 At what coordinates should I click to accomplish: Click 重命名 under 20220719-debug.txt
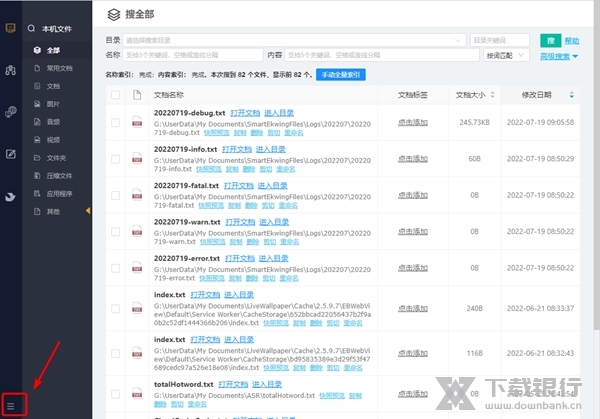[x=294, y=133]
